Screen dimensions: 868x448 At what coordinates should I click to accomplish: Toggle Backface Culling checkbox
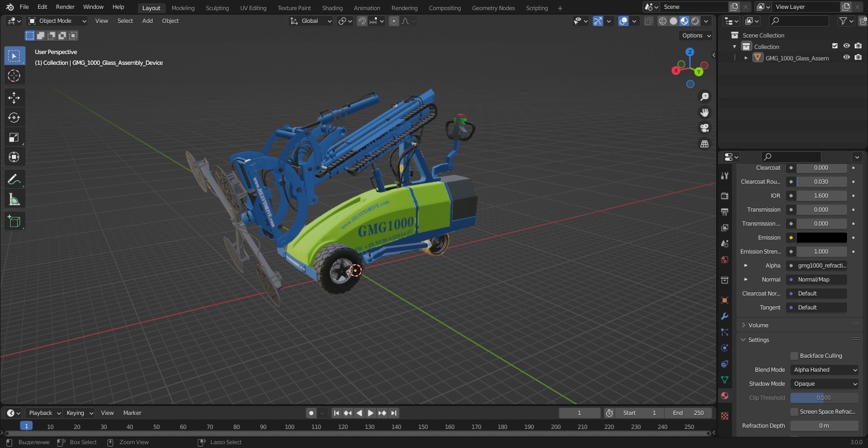click(794, 356)
